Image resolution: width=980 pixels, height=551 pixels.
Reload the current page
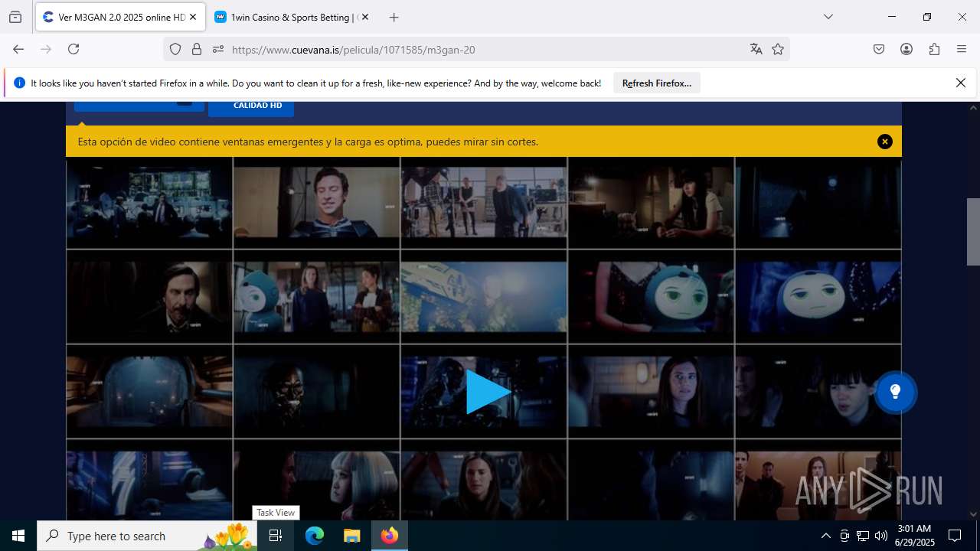73,49
